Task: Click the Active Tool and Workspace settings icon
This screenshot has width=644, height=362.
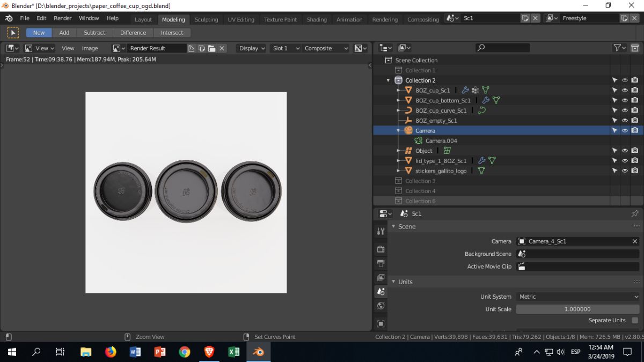Action: pyautogui.click(x=381, y=231)
